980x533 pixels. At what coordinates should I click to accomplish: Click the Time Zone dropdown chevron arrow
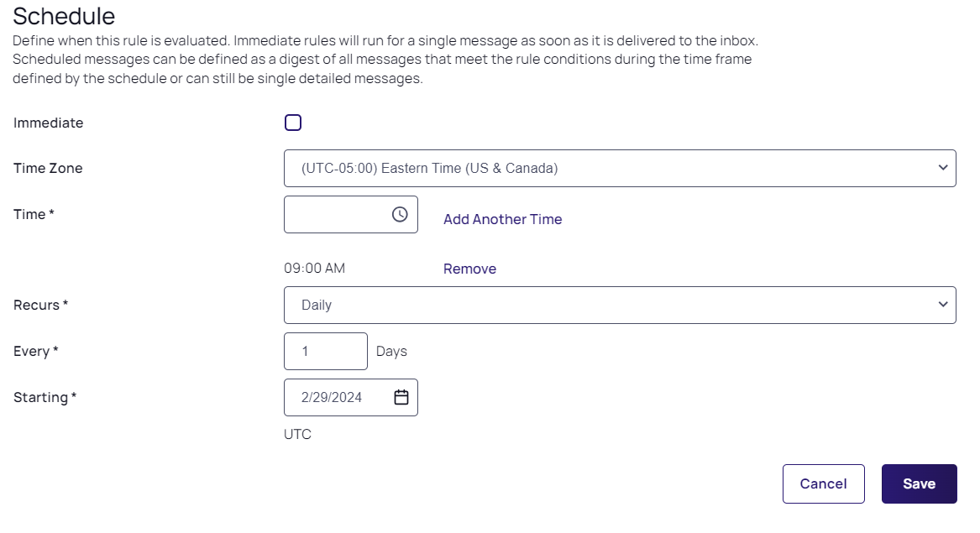coord(942,168)
